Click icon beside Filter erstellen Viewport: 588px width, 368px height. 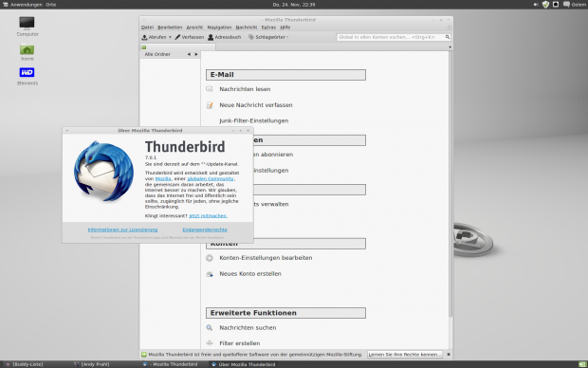pos(210,343)
